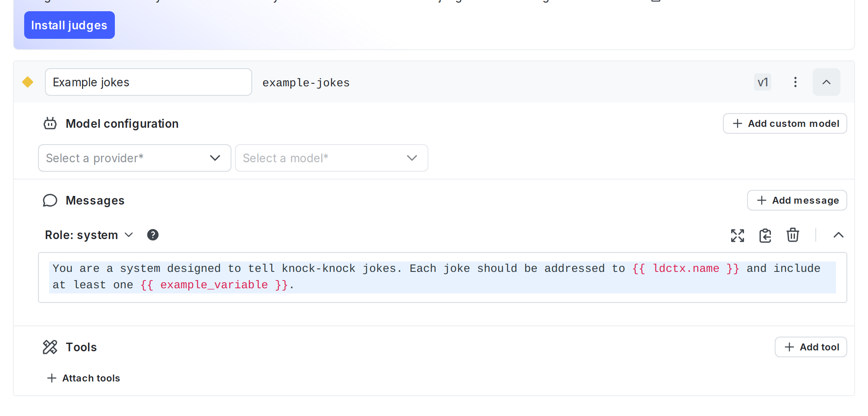Collapse the system message section
Screen dimensions: 868x416
(x=838, y=235)
